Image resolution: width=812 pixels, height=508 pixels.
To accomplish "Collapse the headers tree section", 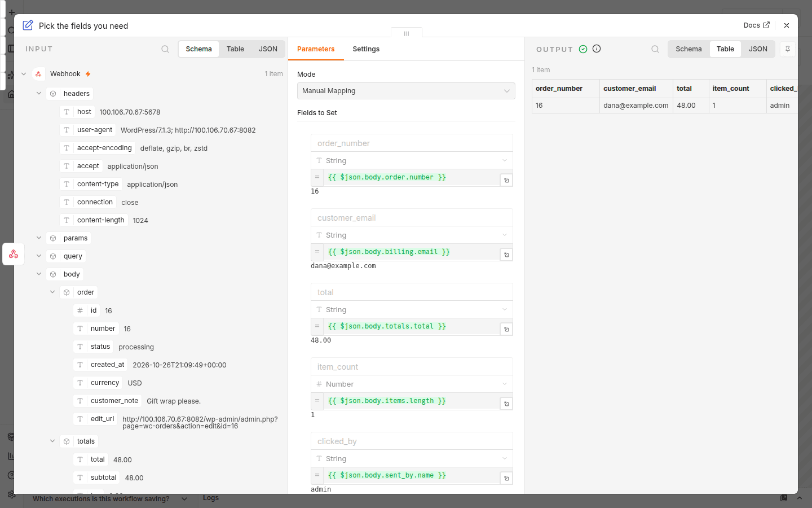I will point(39,93).
